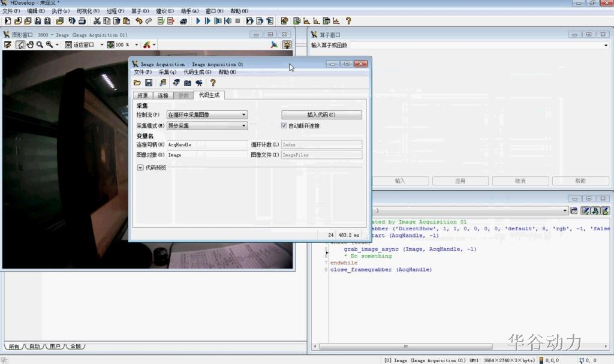
Task: Switch to the 资源 tab
Action: 143,95
